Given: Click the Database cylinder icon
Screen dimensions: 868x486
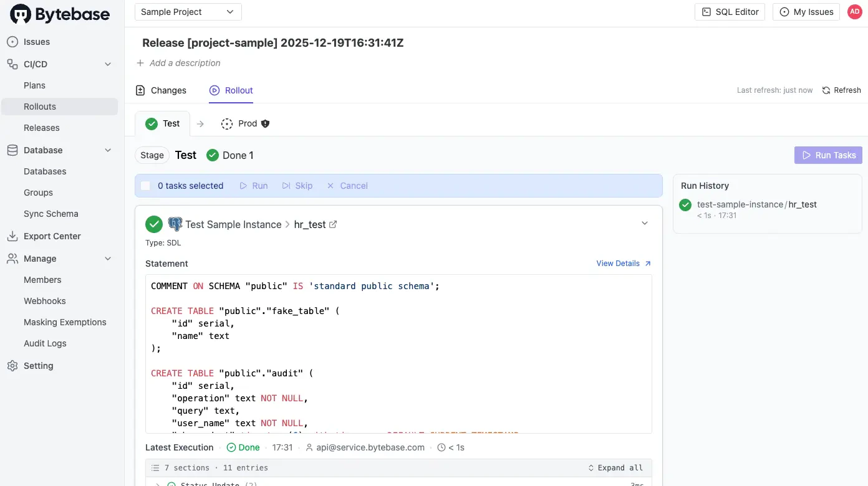Looking at the screenshot, I should pyautogui.click(x=12, y=150).
